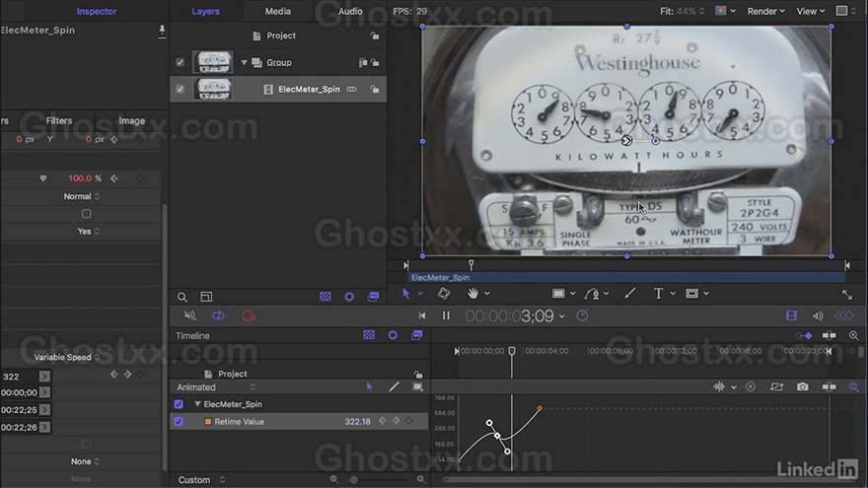
Task: Select the Rectangle shape tool
Action: tap(558, 293)
